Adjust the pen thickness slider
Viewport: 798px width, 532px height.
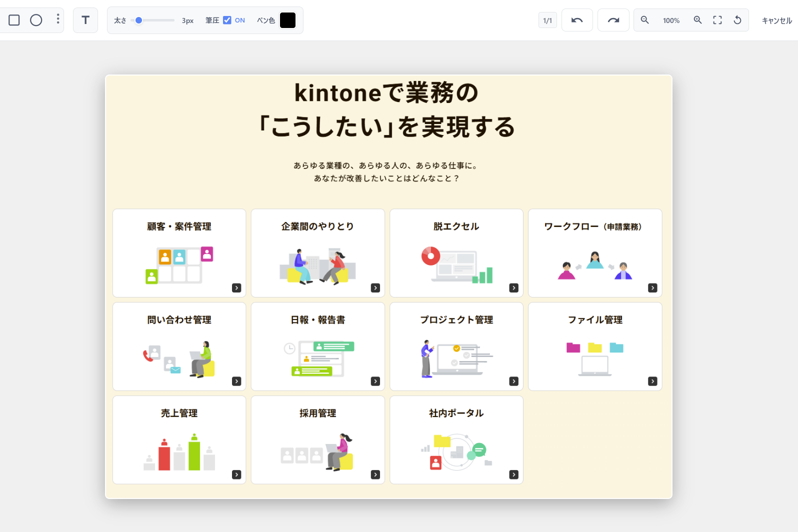[x=153, y=20]
